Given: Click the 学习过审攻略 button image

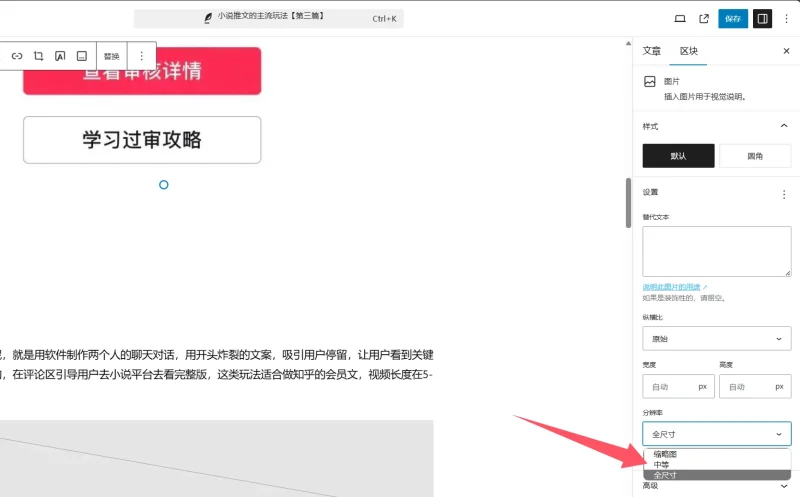Looking at the screenshot, I should (x=142, y=140).
